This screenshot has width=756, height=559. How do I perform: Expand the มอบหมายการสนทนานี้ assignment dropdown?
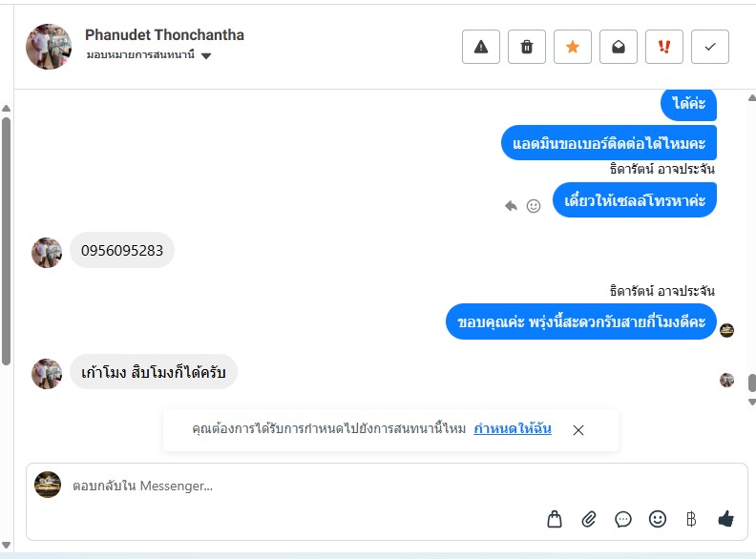[206, 55]
